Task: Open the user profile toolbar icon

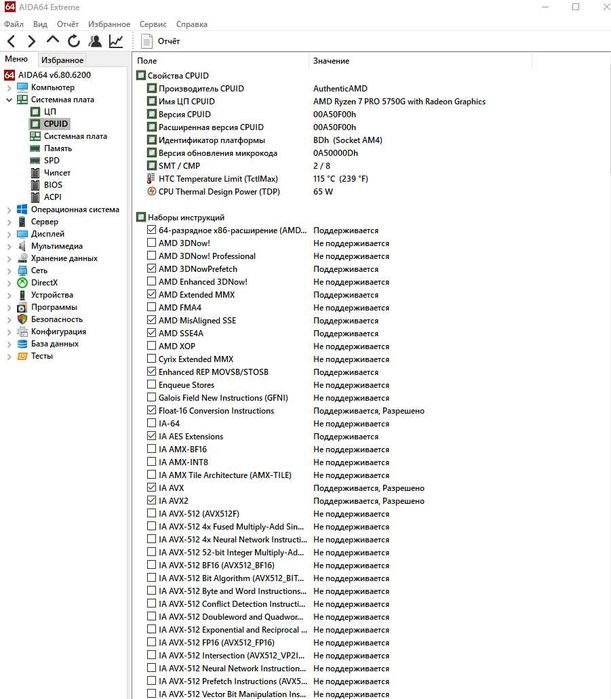Action: coord(94,41)
